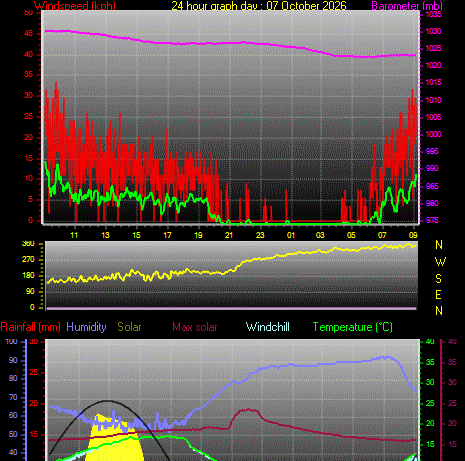This screenshot has height=461, width=465.
Task: Click the 45 windspeed scale value
Action: click(29, 34)
